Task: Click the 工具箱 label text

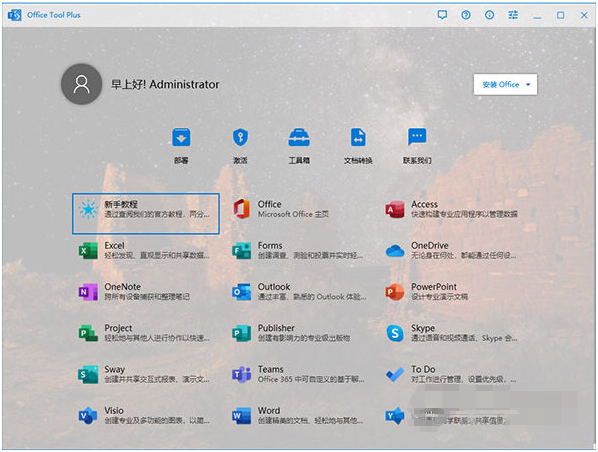Action: point(299,160)
